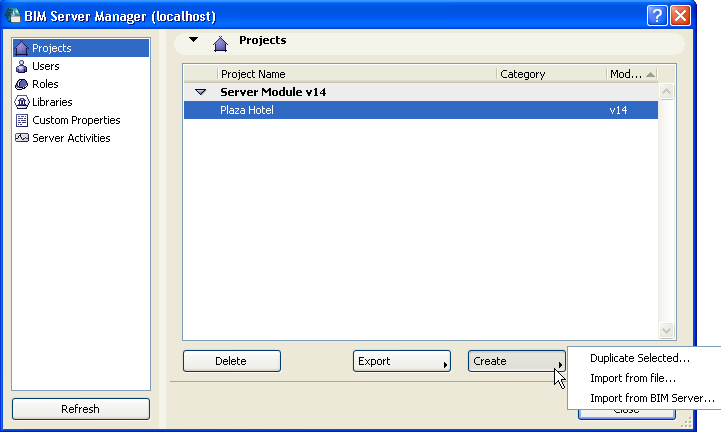721x432 pixels.
Task: Click the Delete button
Action: click(x=232, y=361)
